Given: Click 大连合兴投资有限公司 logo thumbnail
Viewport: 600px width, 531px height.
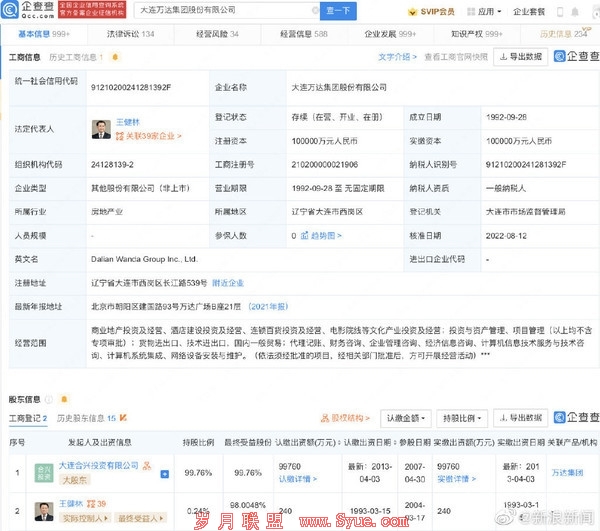Looking at the screenshot, I should [44, 473].
